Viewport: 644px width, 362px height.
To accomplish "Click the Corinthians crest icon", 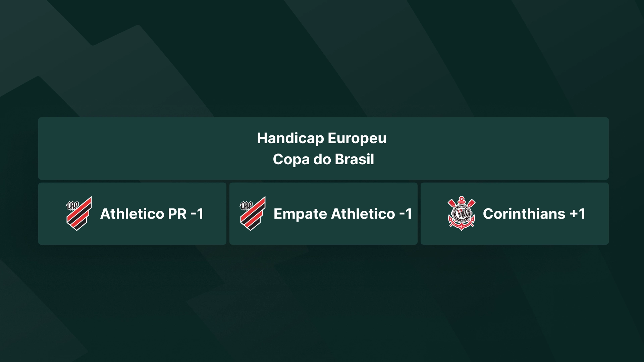I will (462, 214).
